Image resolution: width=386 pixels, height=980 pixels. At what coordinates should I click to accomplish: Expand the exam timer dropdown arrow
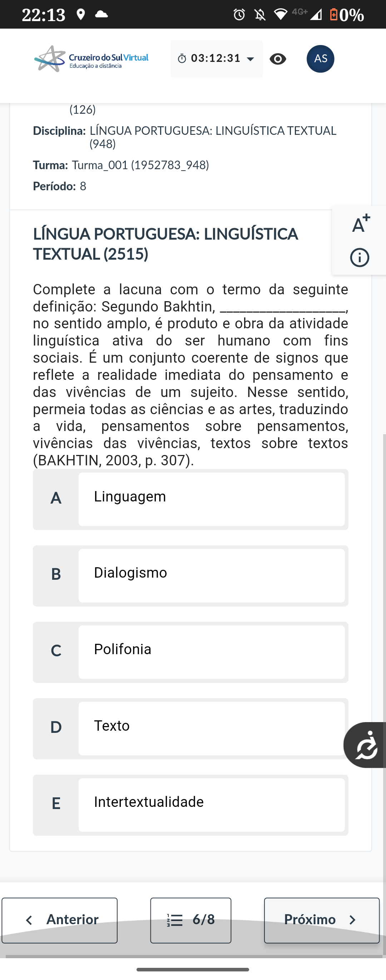[251, 59]
